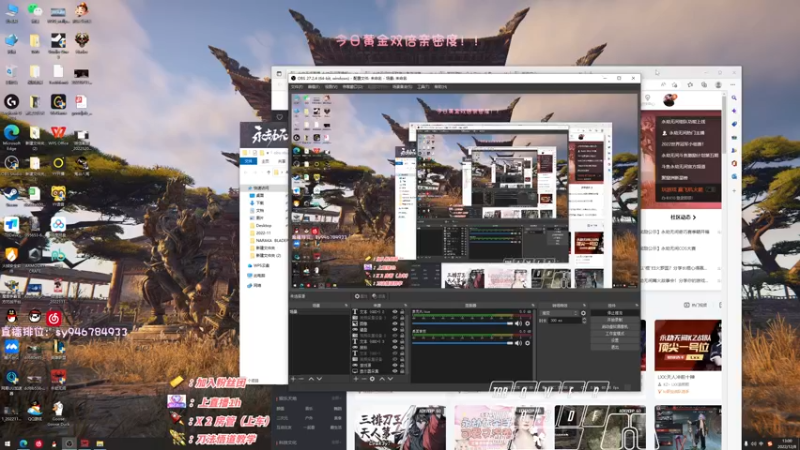Open the 顶尖一号位 thumbnail in browser
The height and width of the screenshot is (450, 800).
tap(688, 345)
